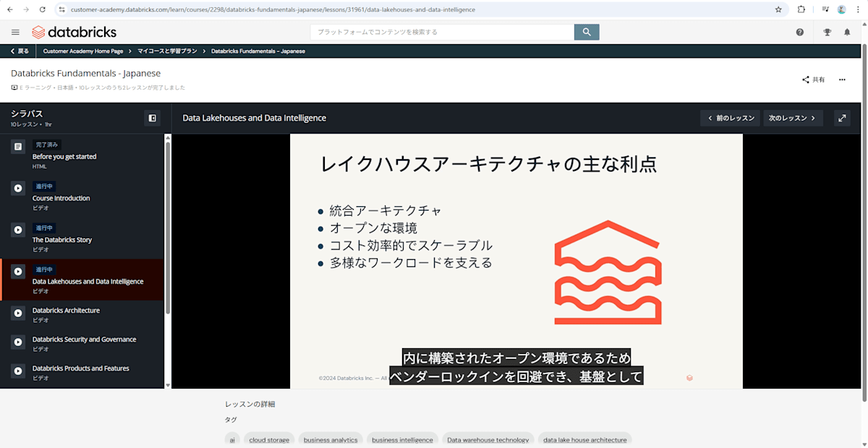Screen dimensions: 868x448
Task: Click play icon beside Databricks Products and Features
Action: click(18, 371)
